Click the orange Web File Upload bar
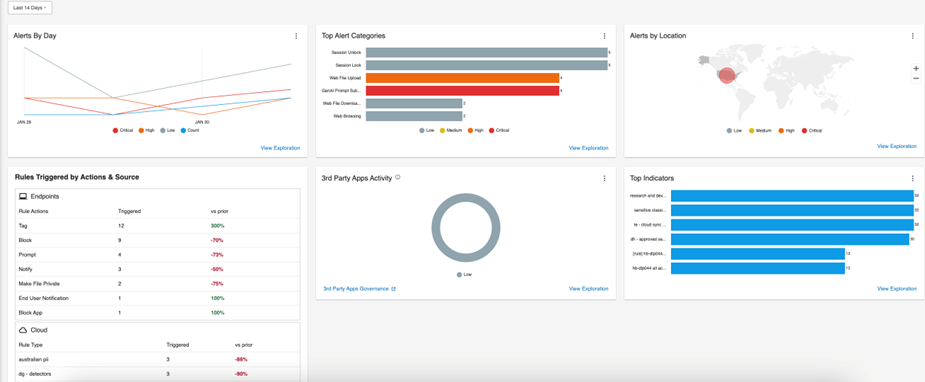Image resolution: width=925 pixels, height=382 pixels. coord(462,78)
